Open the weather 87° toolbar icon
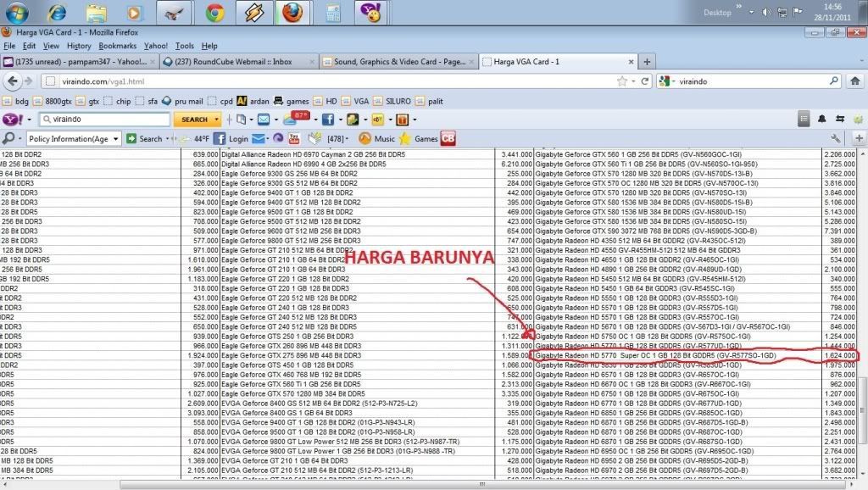The height and width of the screenshot is (490, 868). point(296,118)
